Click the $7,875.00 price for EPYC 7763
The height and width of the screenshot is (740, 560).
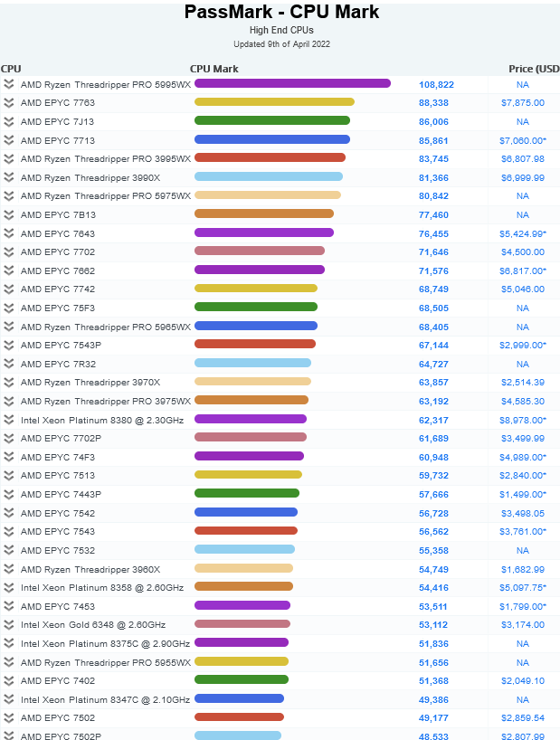(522, 103)
